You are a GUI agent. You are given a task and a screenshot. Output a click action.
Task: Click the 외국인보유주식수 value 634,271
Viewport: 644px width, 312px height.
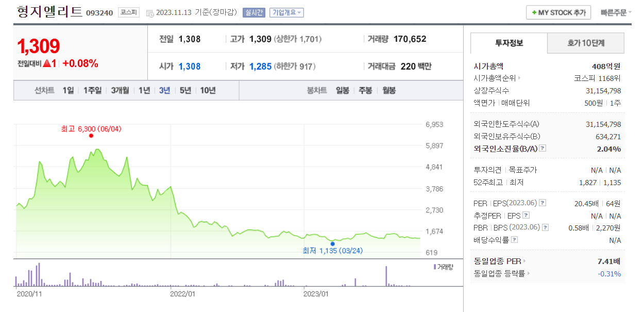[x=608, y=137]
